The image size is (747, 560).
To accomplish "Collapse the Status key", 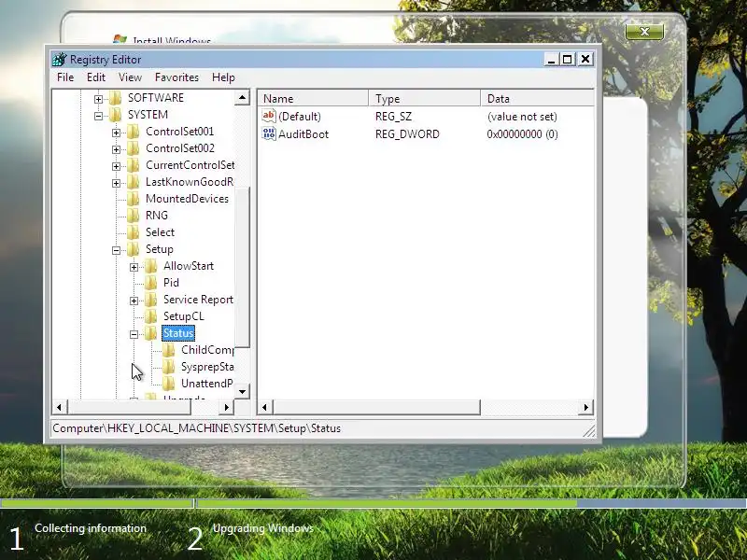I will pyautogui.click(x=134, y=335).
